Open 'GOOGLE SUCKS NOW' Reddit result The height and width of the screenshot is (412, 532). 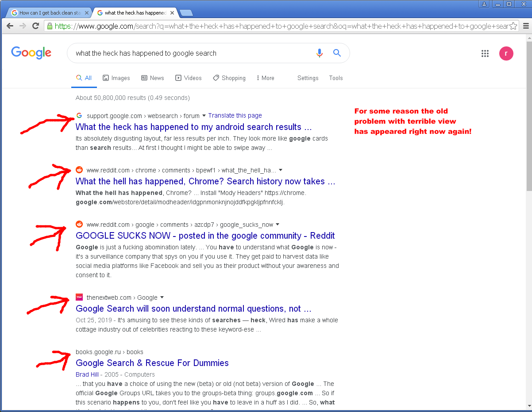tap(205, 236)
